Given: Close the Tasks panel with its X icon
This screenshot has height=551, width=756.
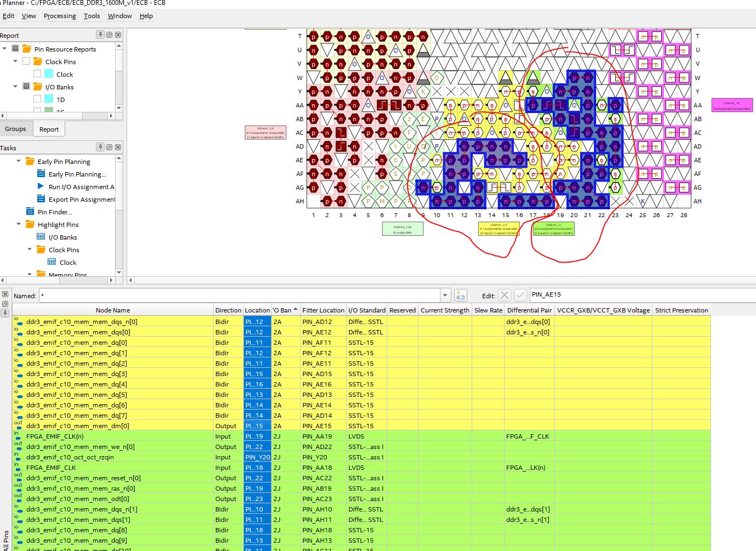Looking at the screenshot, I should [x=118, y=147].
